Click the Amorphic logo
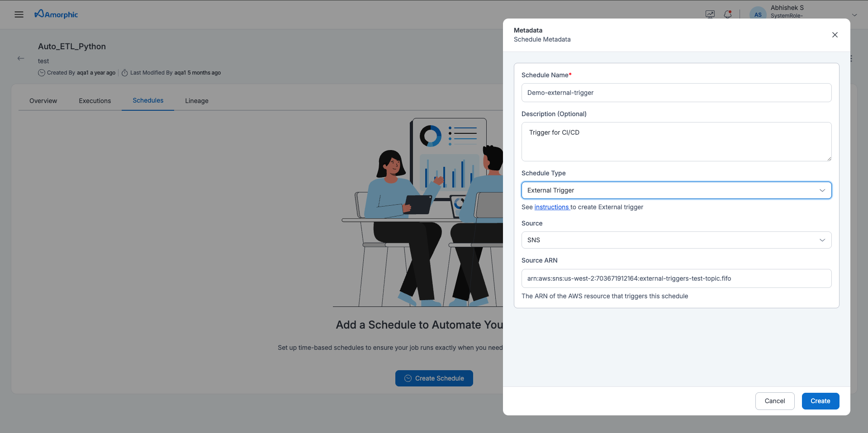Viewport: 868px width, 433px height. (57, 14)
